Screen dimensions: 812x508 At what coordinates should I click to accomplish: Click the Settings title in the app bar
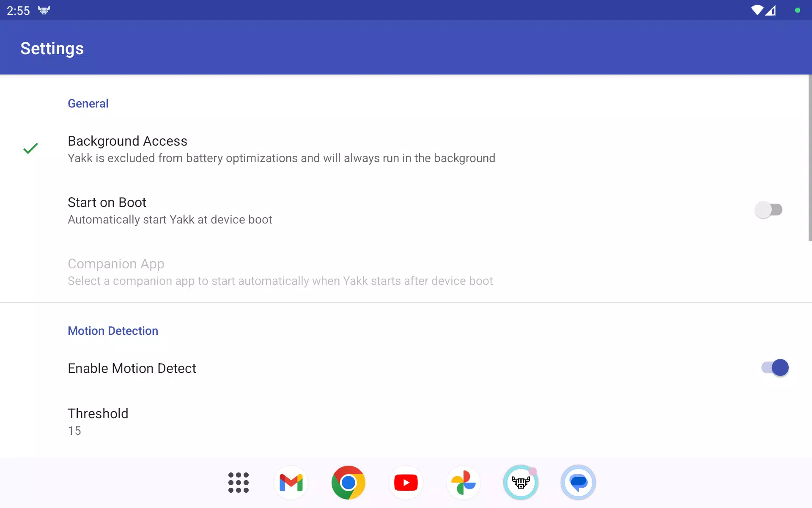[52, 48]
